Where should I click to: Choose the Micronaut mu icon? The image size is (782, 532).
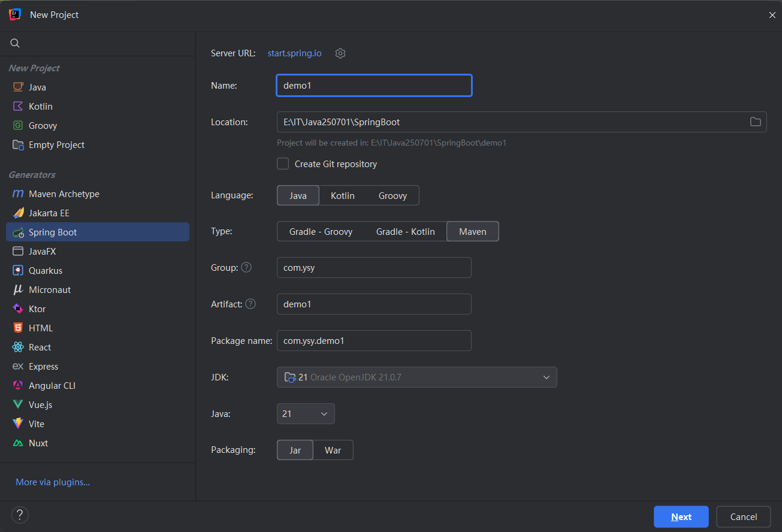click(x=18, y=289)
